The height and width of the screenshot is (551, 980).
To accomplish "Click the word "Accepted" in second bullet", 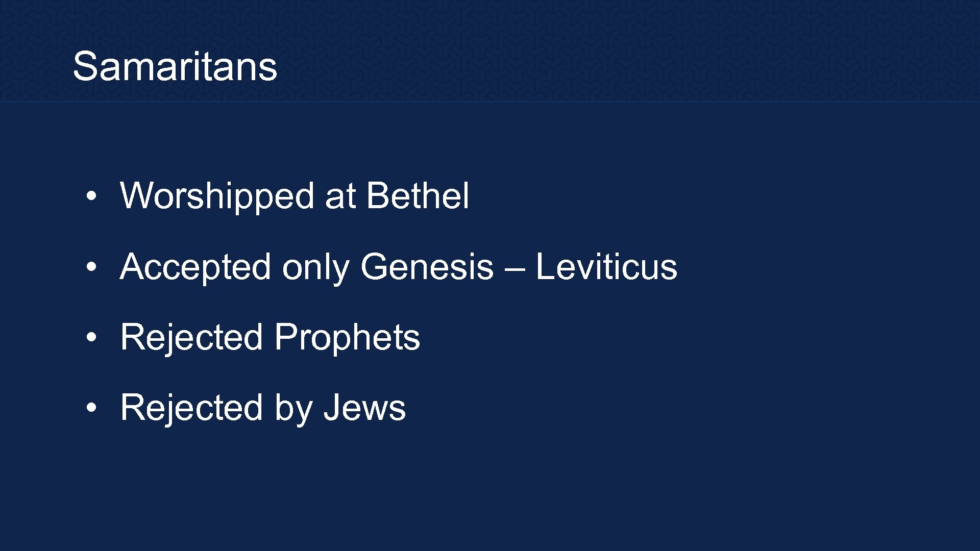I will coord(195,267).
